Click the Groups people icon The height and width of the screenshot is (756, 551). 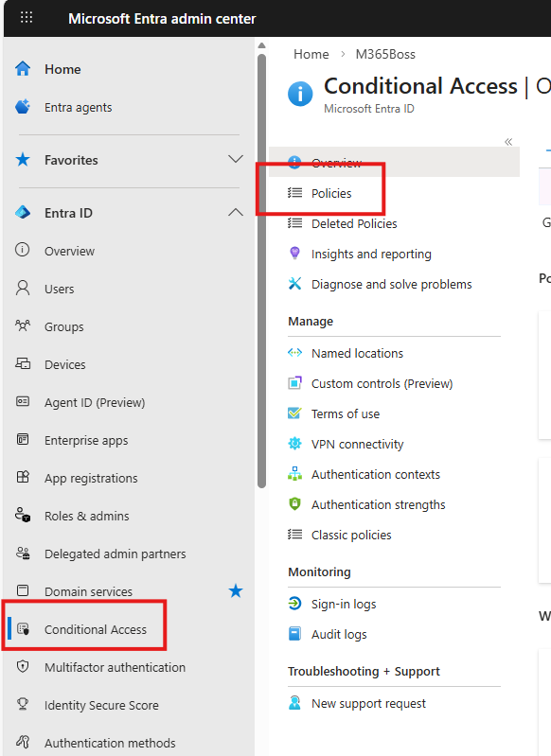click(x=23, y=325)
